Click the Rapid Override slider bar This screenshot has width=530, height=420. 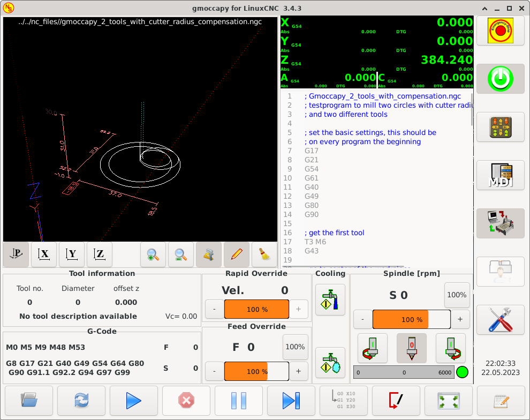coord(256,309)
